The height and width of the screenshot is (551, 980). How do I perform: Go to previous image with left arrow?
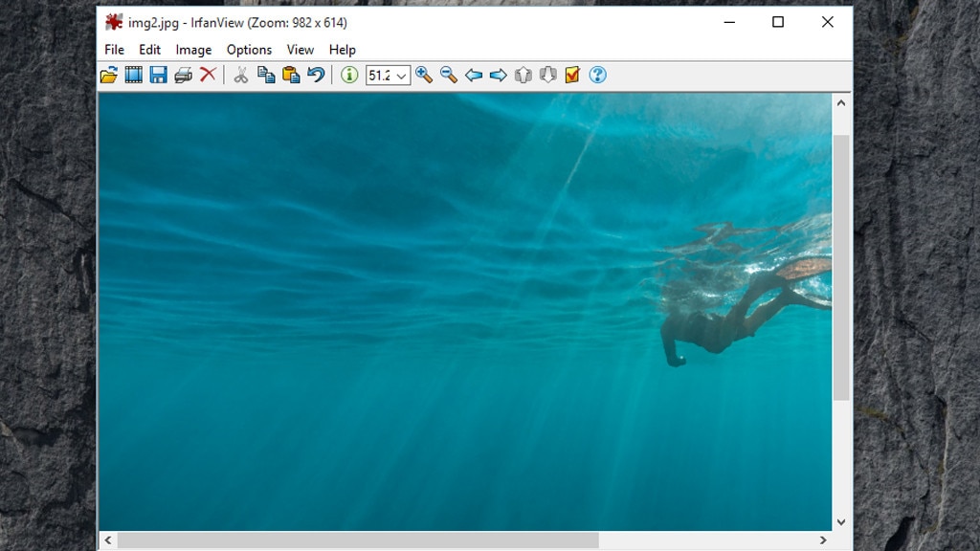pyautogui.click(x=474, y=75)
